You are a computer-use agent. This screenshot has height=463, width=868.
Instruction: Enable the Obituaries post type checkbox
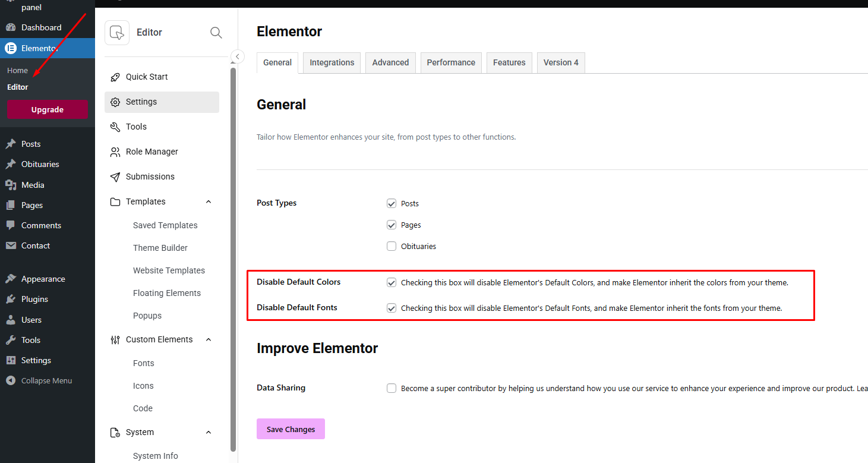(392, 246)
